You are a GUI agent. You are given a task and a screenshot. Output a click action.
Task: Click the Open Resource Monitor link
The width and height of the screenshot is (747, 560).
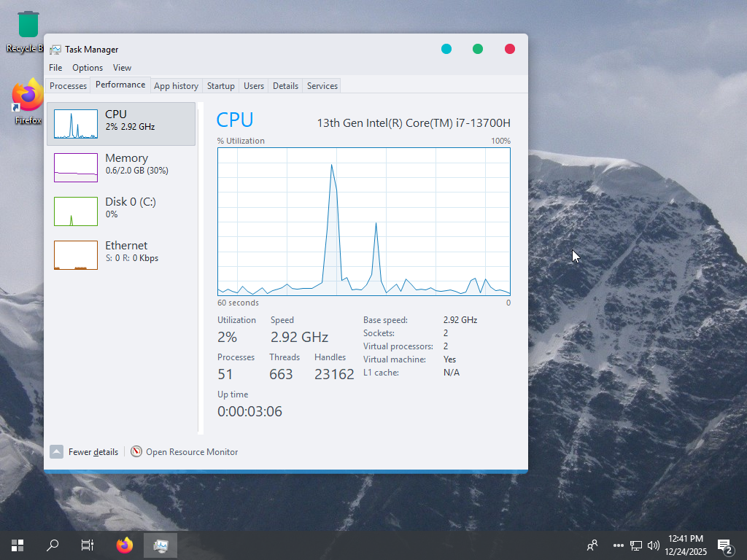point(192,452)
